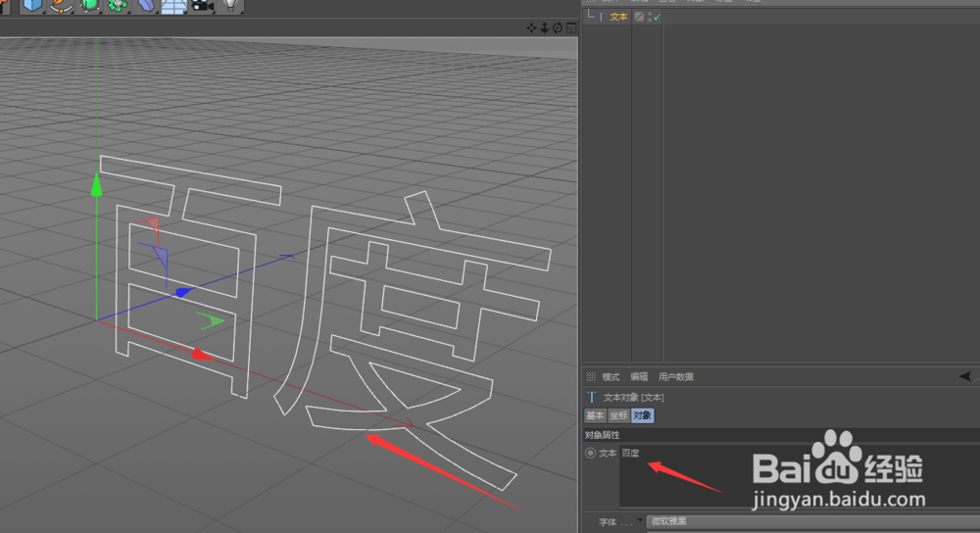Click the text input field containing 百度
Image resolution: width=980 pixels, height=533 pixels.
[800, 476]
